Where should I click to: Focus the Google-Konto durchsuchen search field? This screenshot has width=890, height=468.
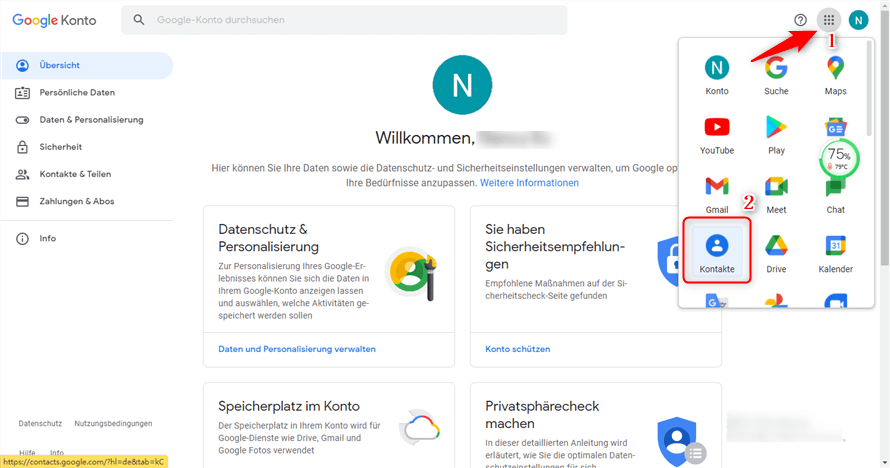click(x=344, y=20)
